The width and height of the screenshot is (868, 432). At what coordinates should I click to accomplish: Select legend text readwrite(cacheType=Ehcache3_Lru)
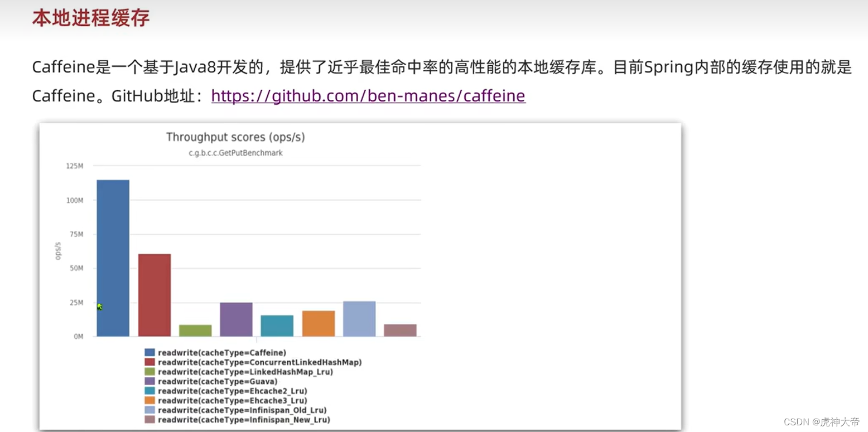click(x=233, y=401)
